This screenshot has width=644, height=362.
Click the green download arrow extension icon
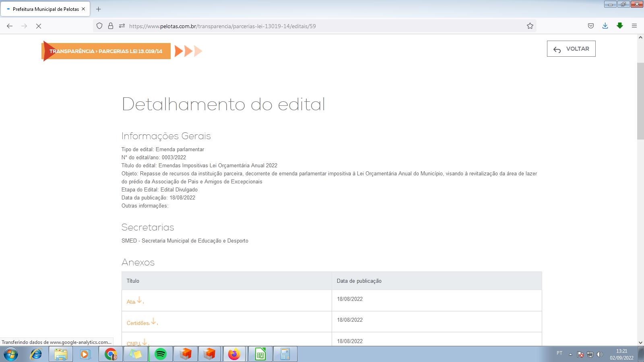point(620,26)
